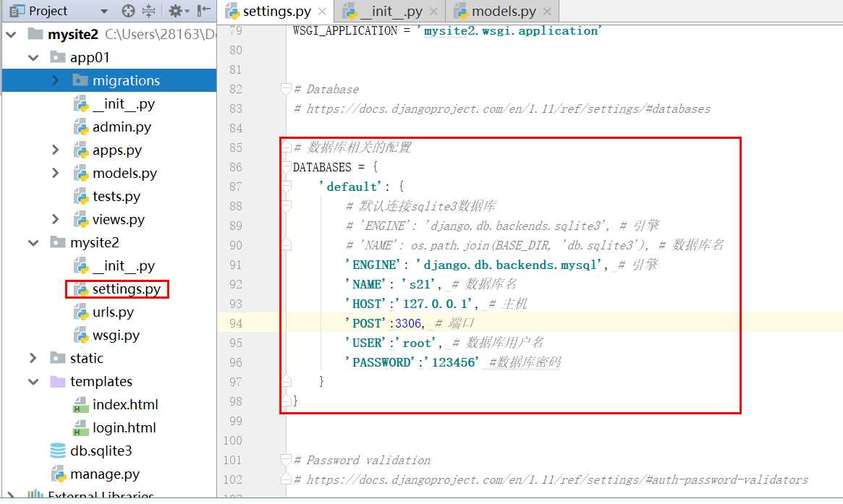Click the 's21' database name string
The image size is (843, 504).
click(x=418, y=284)
